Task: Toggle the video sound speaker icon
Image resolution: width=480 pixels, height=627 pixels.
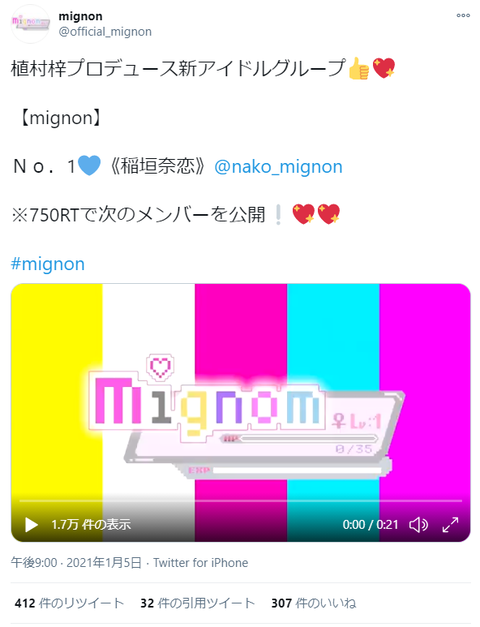Action: coord(418,525)
